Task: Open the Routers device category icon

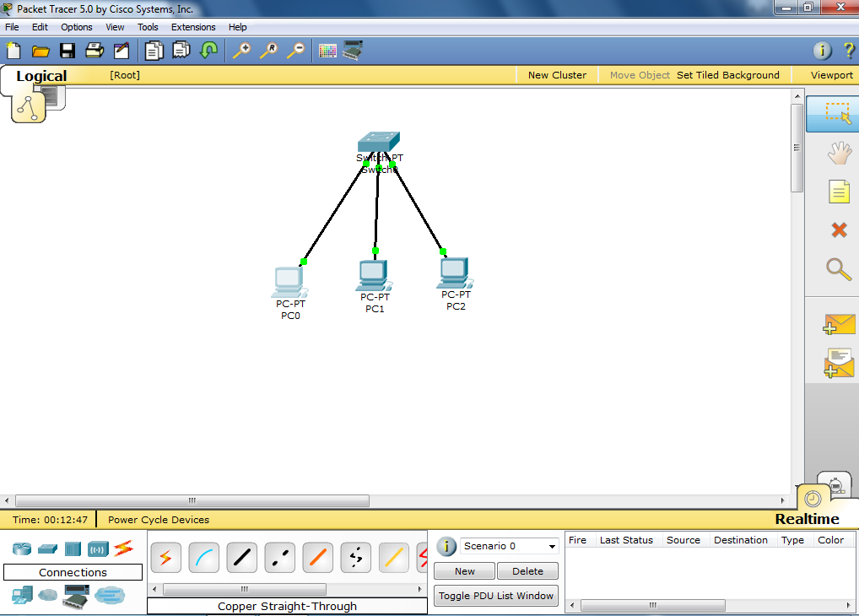Action: coord(22,548)
